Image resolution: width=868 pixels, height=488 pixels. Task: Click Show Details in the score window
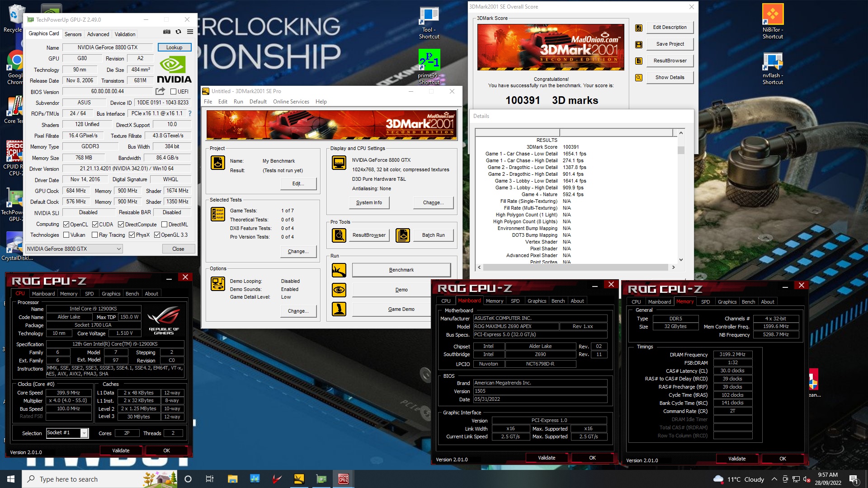point(670,78)
